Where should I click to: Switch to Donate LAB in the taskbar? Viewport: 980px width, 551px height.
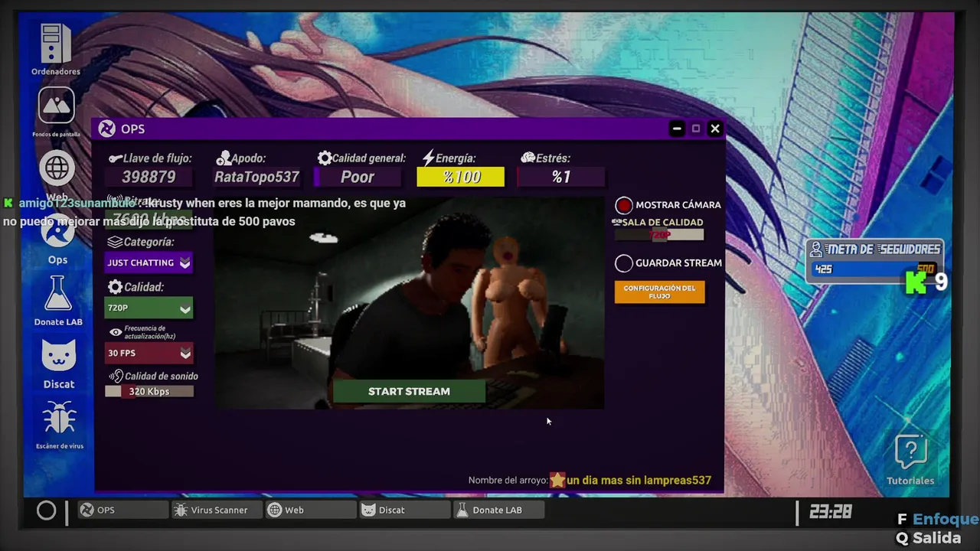(x=498, y=510)
